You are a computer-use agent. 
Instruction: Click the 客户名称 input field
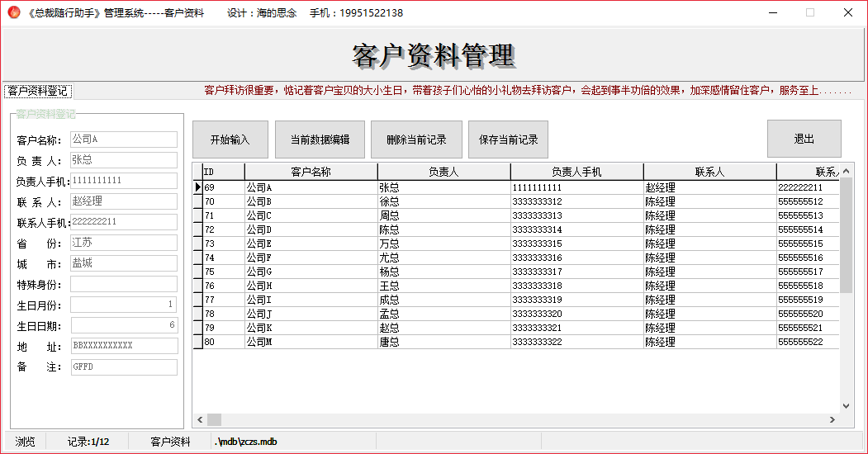click(123, 140)
